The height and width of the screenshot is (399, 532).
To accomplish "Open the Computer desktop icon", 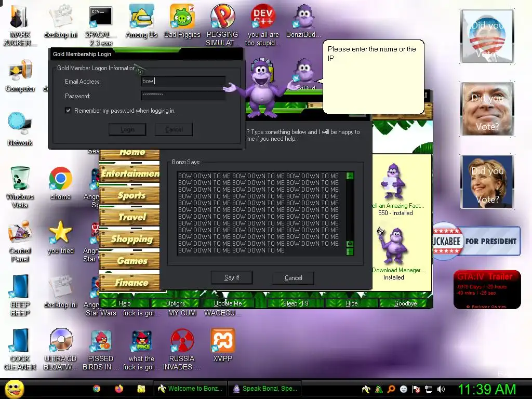I will point(20,75).
